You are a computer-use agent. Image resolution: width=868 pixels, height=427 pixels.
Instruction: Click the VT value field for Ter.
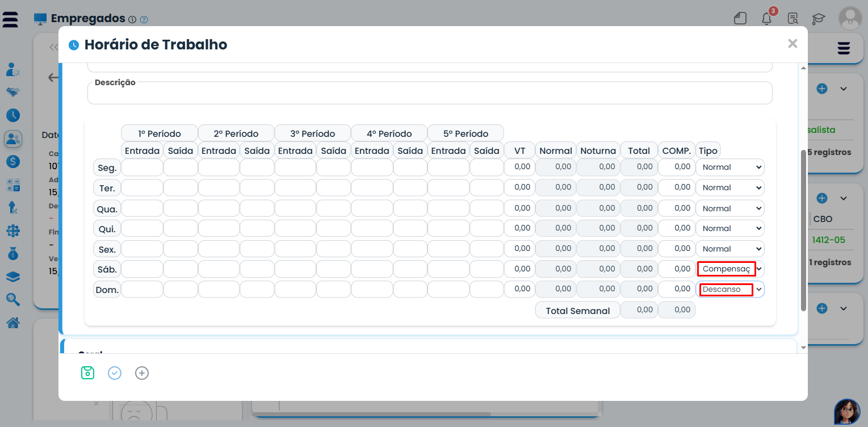pos(519,187)
